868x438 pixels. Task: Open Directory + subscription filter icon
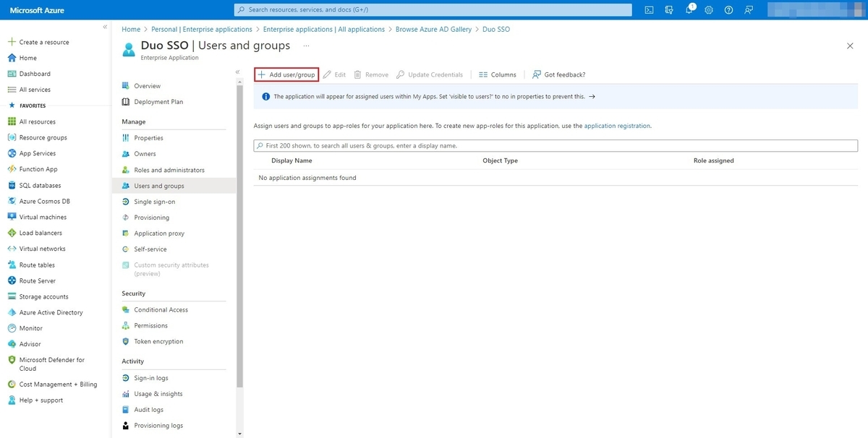click(669, 9)
